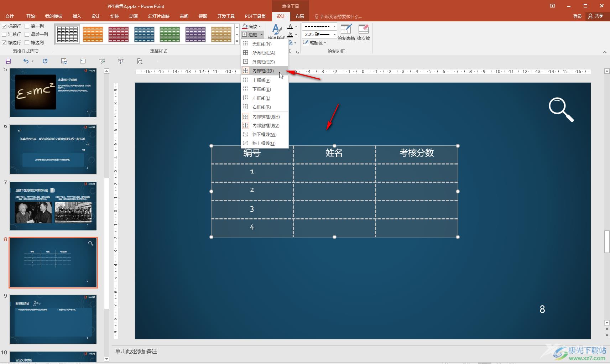Click notes area 单击此处添加备注
610x364 pixels.
coord(136,352)
